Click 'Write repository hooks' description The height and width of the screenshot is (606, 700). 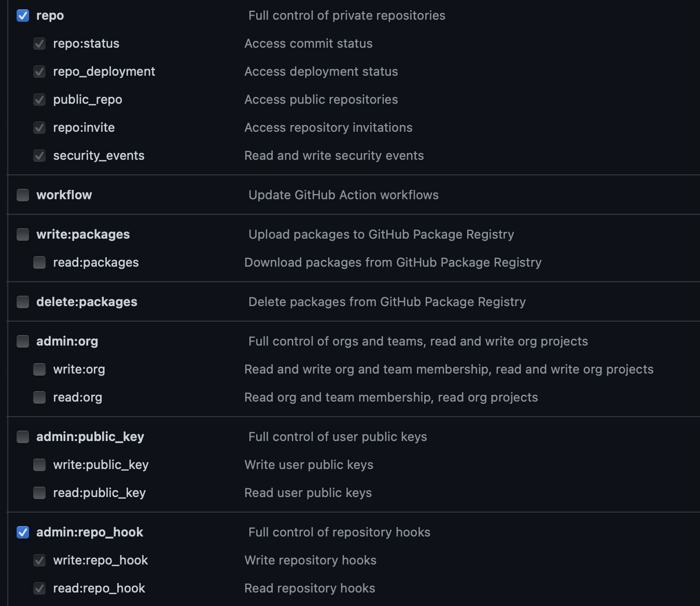311,560
